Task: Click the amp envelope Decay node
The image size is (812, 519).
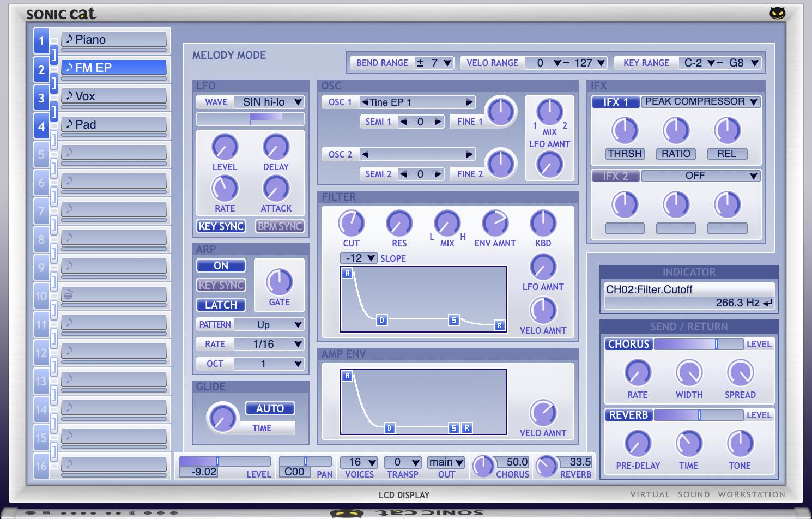Action: [x=389, y=428]
